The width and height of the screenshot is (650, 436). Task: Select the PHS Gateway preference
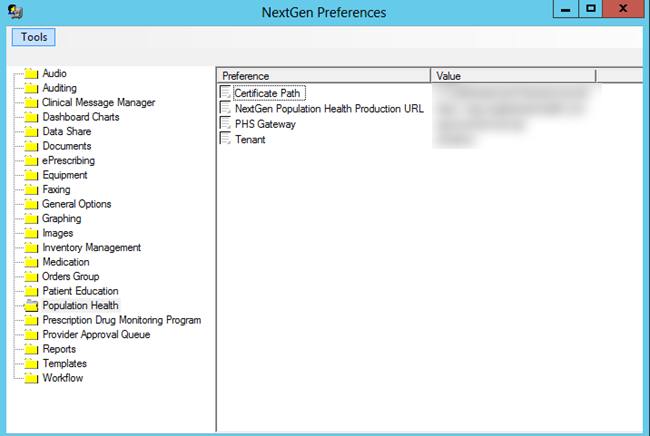coord(265,124)
